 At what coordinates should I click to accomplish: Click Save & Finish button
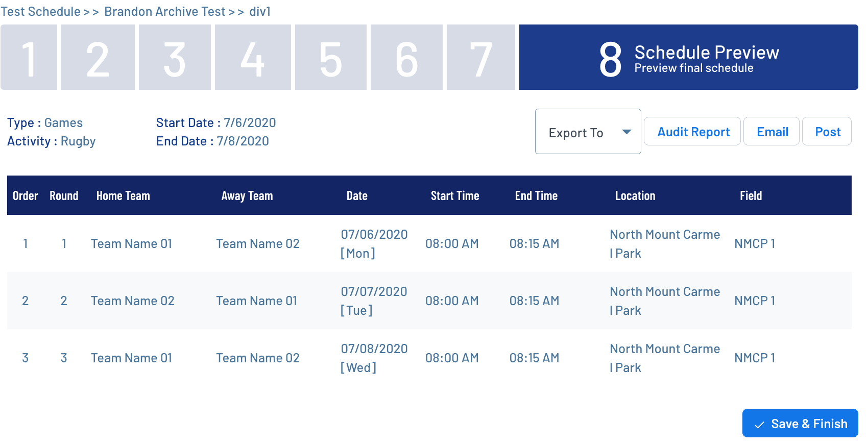tap(800, 424)
